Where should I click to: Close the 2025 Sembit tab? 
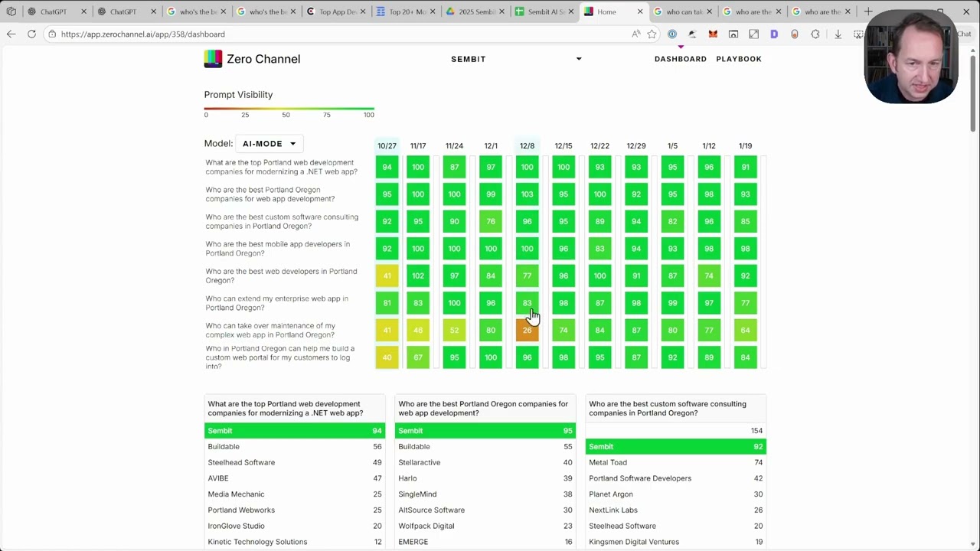(x=501, y=11)
